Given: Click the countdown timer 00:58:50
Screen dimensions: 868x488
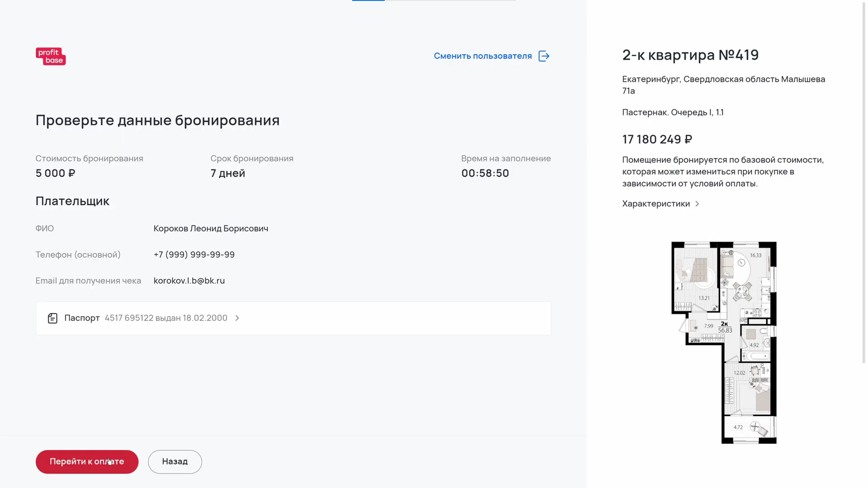Looking at the screenshot, I should [485, 173].
